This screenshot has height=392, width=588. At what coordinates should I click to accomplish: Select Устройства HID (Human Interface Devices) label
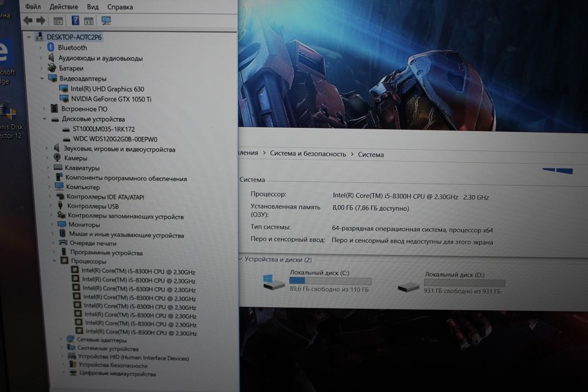(x=133, y=358)
